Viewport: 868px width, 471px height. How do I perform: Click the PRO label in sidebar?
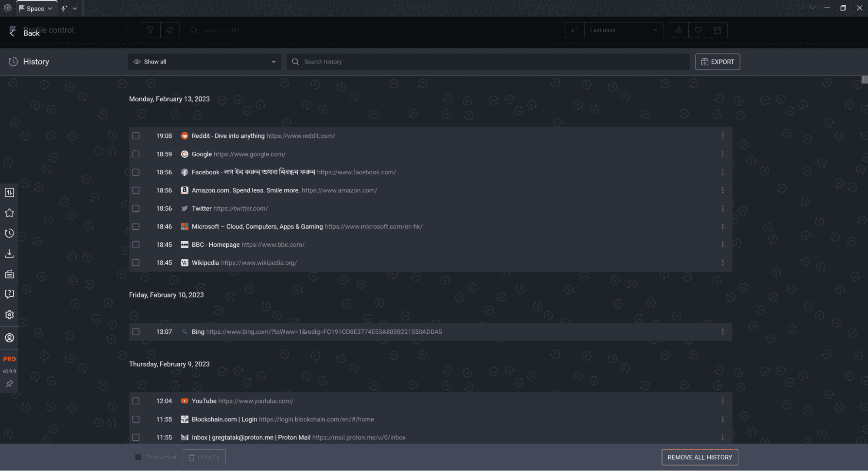point(10,359)
